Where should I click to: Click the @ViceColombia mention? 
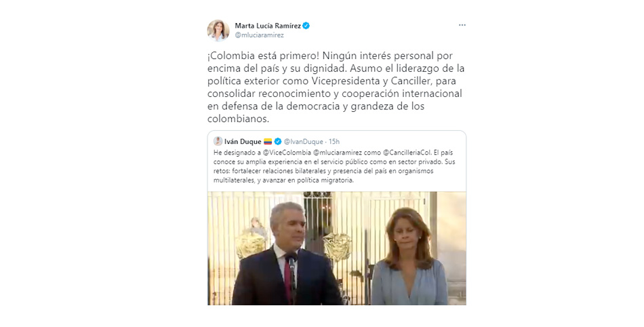[287, 153]
